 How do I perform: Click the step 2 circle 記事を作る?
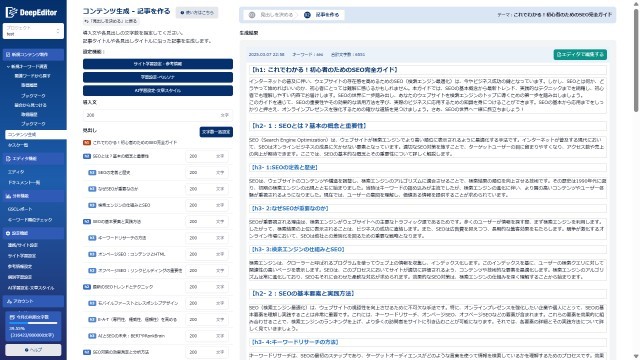pyautogui.click(x=307, y=15)
